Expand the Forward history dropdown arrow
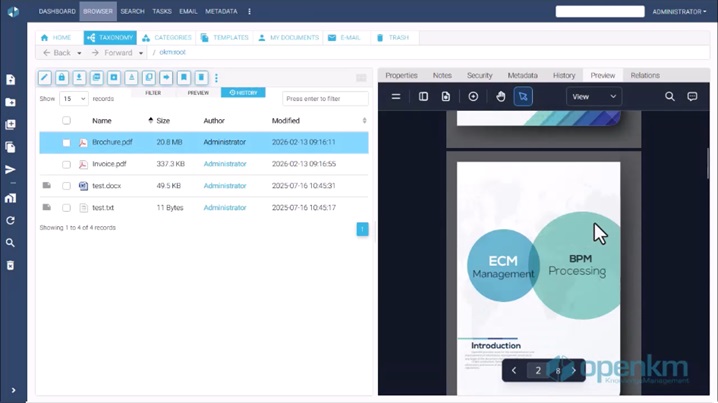This screenshot has height=403, width=718. 141,53
